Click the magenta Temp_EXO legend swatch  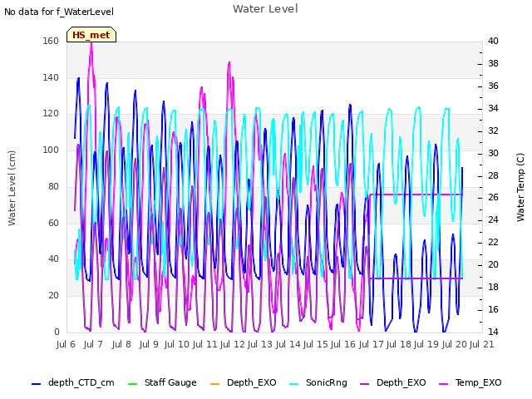(443, 384)
